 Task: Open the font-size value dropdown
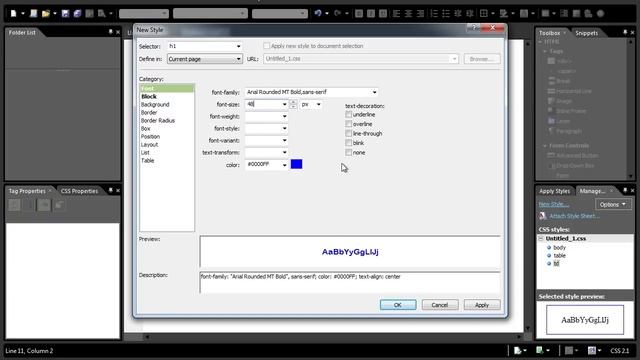[284, 104]
